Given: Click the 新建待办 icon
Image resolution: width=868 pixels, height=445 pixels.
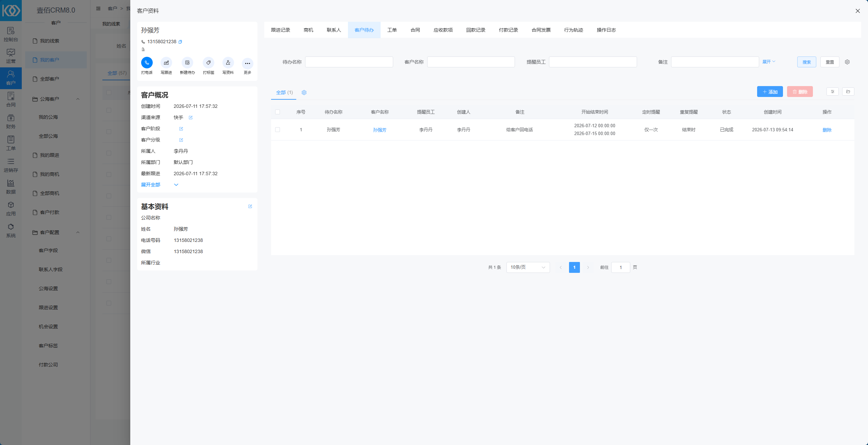Looking at the screenshot, I should coord(187,63).
